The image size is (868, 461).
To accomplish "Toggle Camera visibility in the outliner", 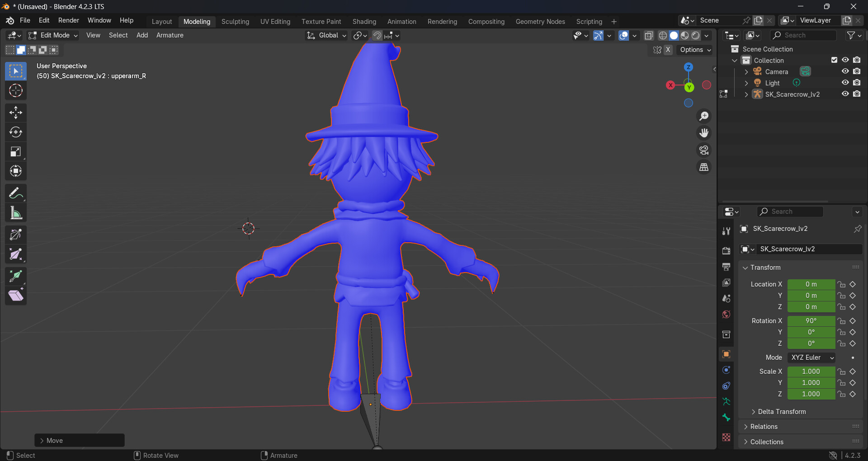I will click(x=845, y=71).
